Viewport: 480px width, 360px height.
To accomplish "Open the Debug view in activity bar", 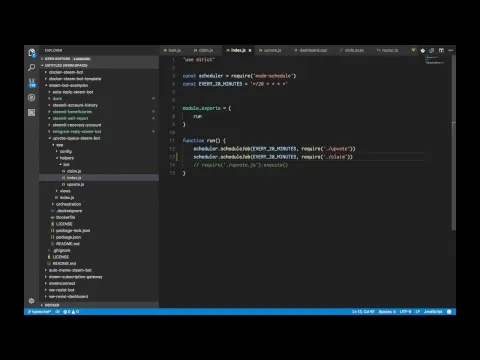I will 32,98.
